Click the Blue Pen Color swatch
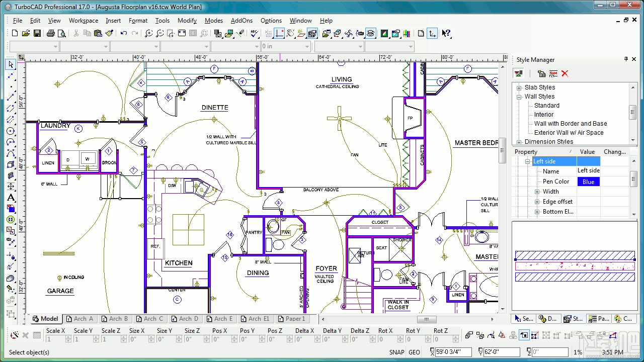Image resolution: width=644 pixels, height=362 pixels. [589, 182]
